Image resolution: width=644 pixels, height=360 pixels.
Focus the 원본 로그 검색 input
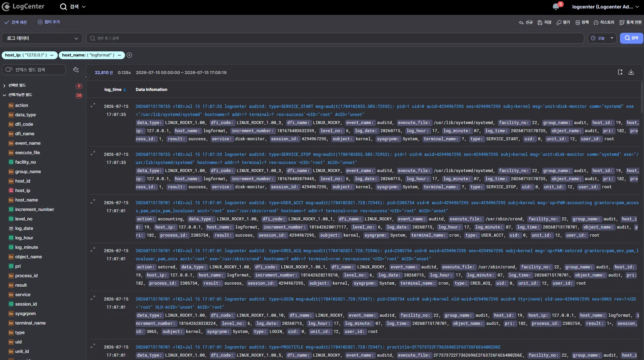[335, 38]
